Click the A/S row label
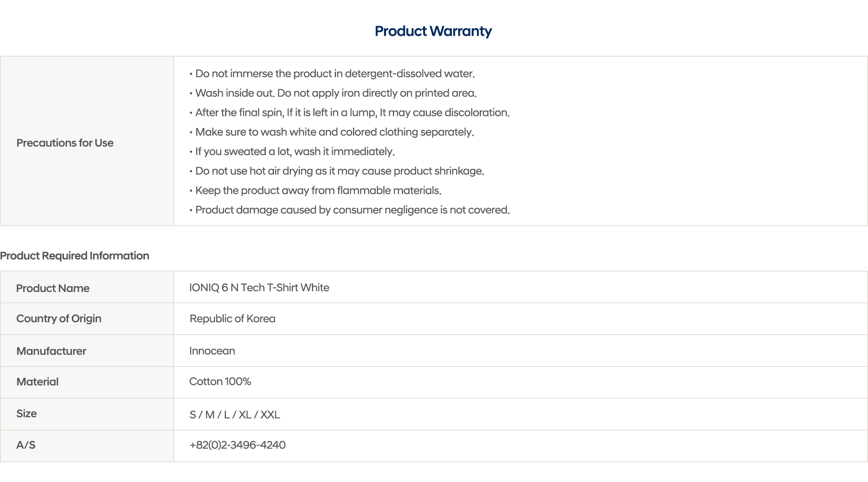The width and height of the screenshot is (868, 482). [x=26, y=445]
